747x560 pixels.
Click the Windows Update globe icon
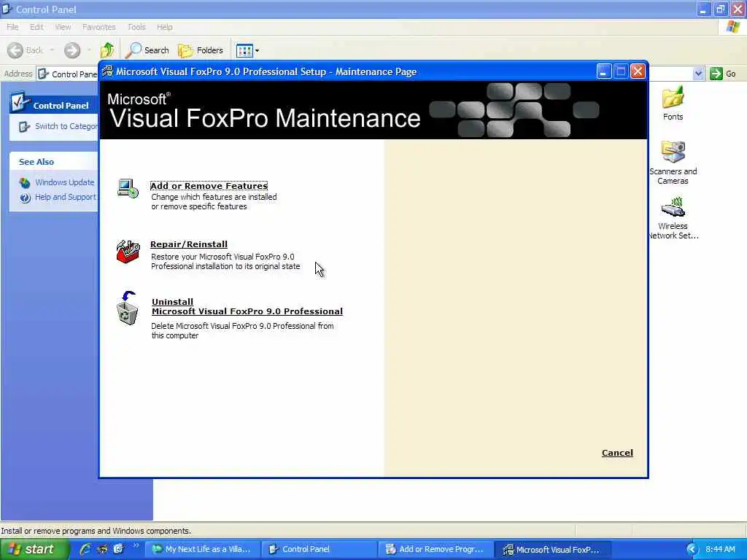tap(25, 182)
